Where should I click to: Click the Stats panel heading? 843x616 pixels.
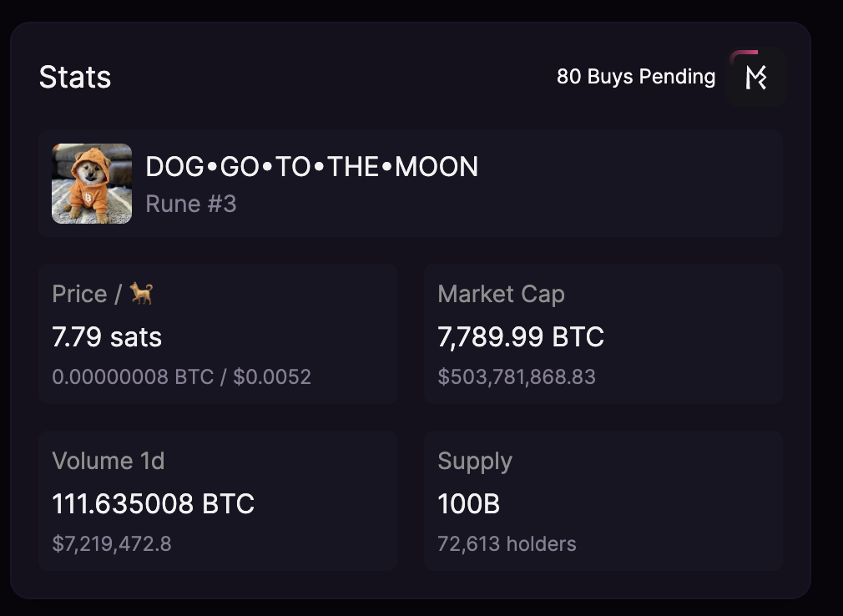75,78
